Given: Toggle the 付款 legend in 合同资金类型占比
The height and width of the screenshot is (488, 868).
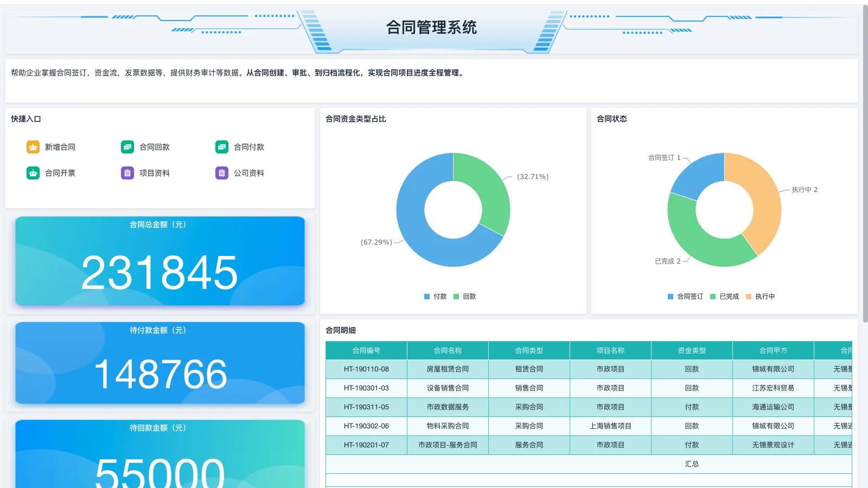Looking at the screenshot, I should pyautogui.click(x=435, y=297).
